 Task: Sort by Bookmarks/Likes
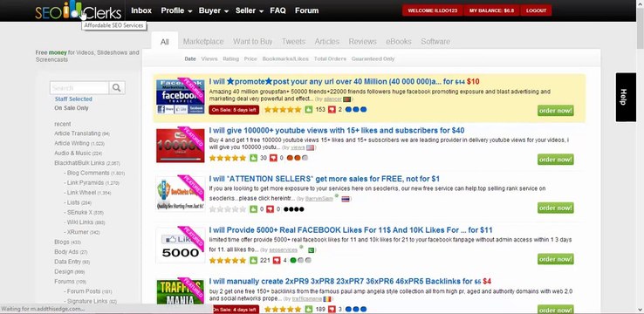click(285, 58)
